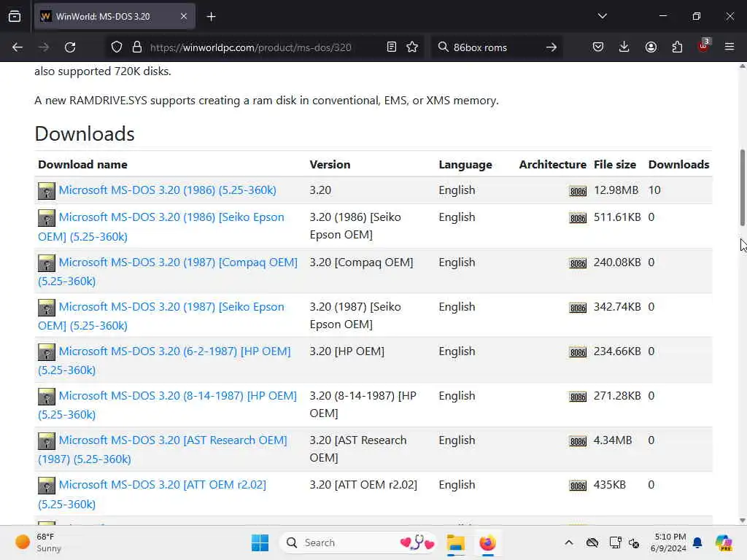
Task: Click the Version column header
Action: pos(330,164)
